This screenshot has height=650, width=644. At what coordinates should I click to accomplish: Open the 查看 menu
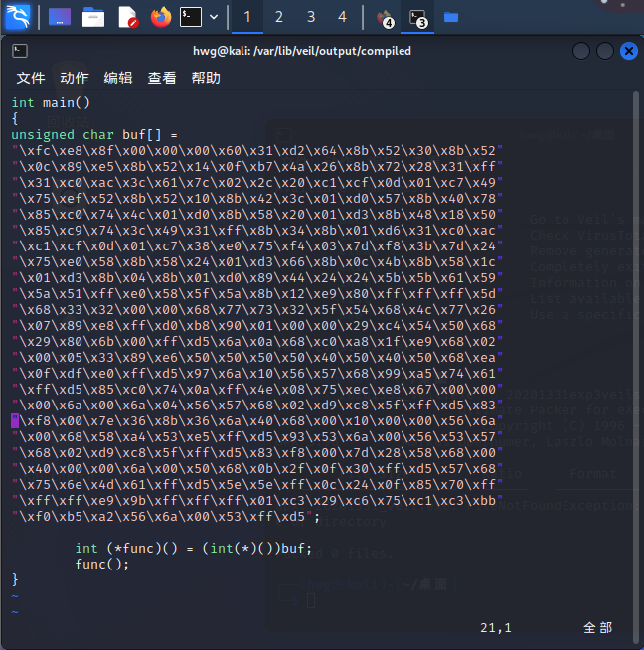click(162, 78)
